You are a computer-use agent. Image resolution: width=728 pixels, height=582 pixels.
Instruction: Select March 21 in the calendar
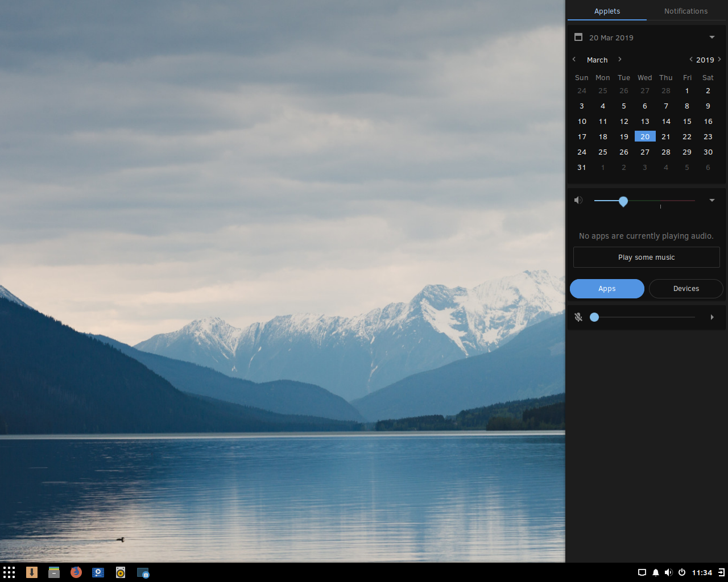coord(666,136)
